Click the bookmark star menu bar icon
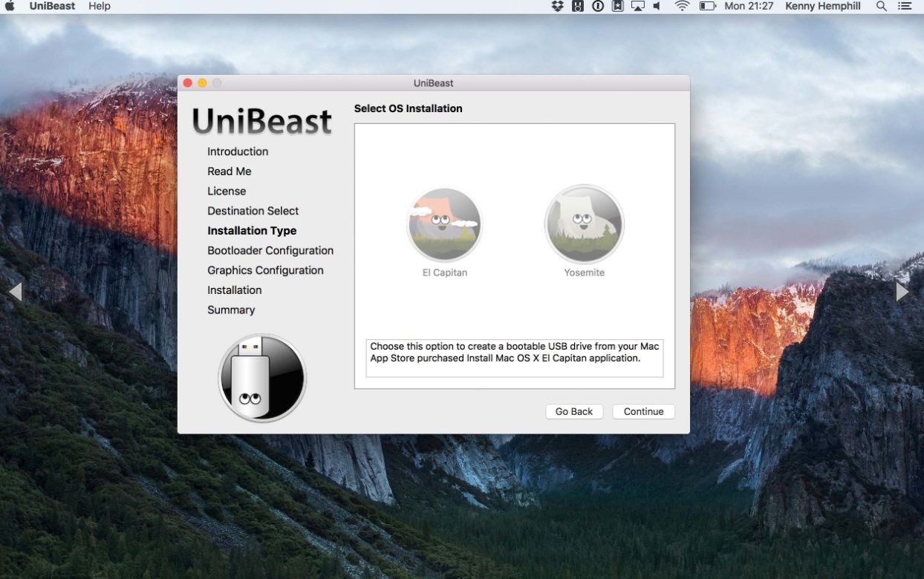924x579 pixels. [618, 6]
